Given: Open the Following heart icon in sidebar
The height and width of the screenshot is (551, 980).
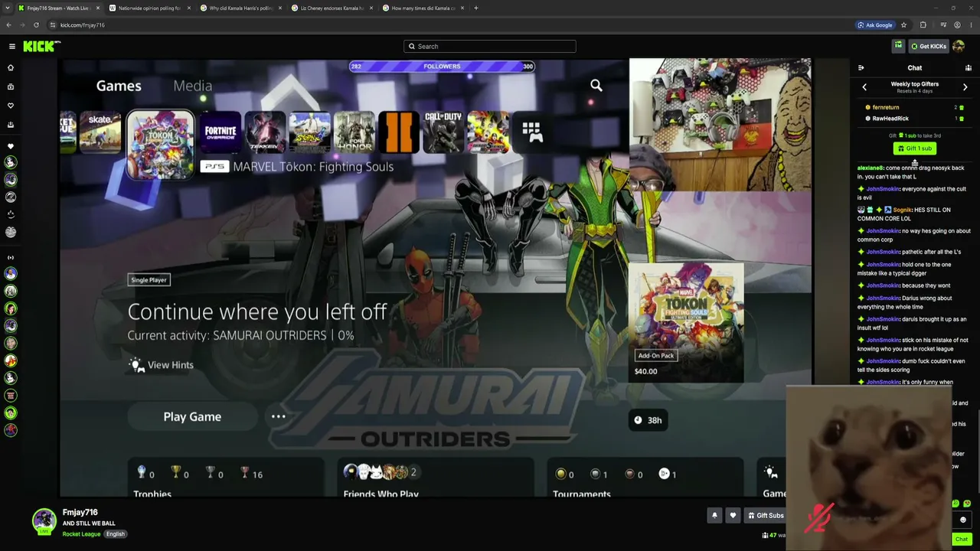Looking at the screenshot, I should click(x=11, y=106).
